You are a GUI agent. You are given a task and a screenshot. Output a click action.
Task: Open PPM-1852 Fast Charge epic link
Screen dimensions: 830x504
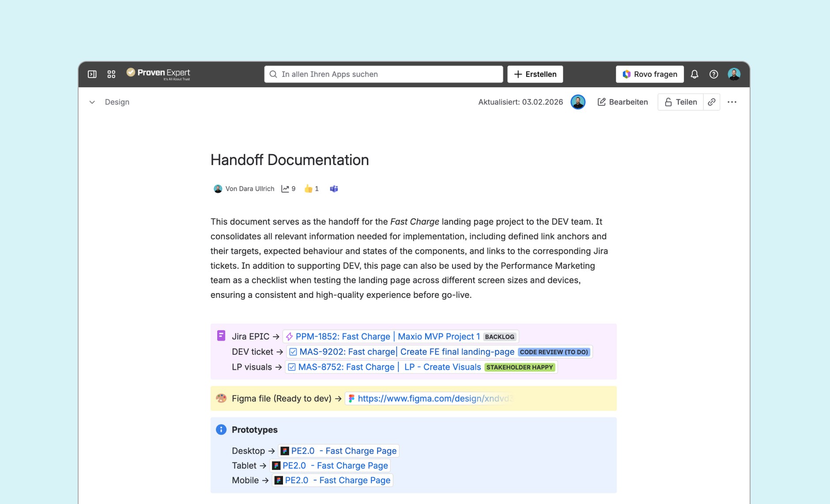(388, 337)
